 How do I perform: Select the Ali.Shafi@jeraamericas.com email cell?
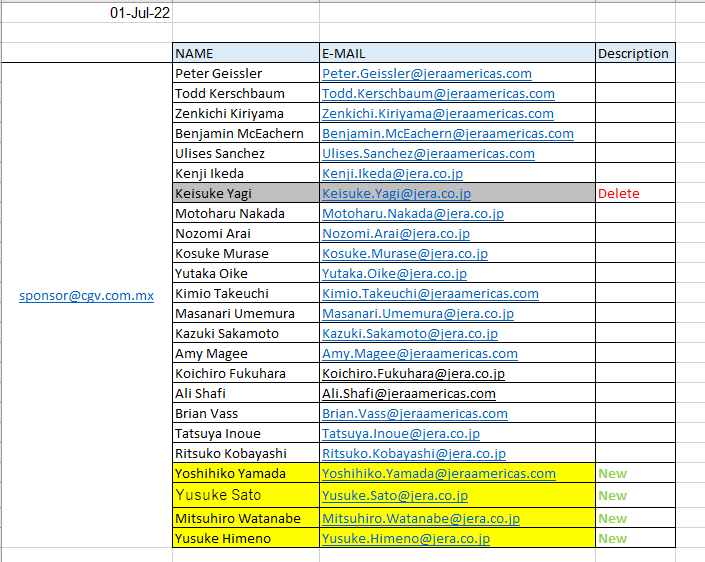[x=457, y=393]
